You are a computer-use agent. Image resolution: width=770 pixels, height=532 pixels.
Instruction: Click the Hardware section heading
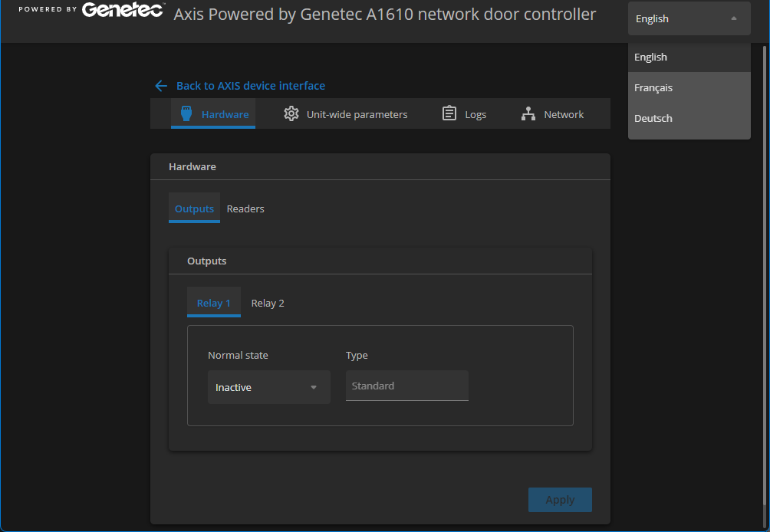click(x=192, y=167)
